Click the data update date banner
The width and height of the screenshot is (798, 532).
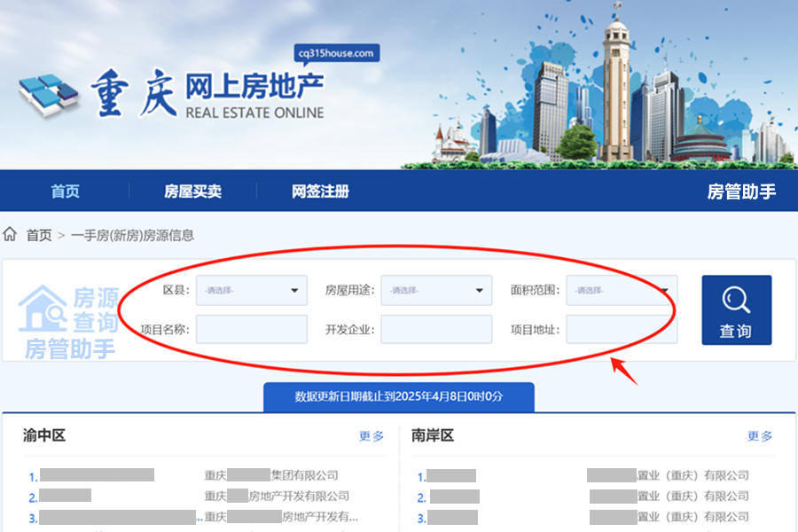pyautogui.click(x=397, y=397)
